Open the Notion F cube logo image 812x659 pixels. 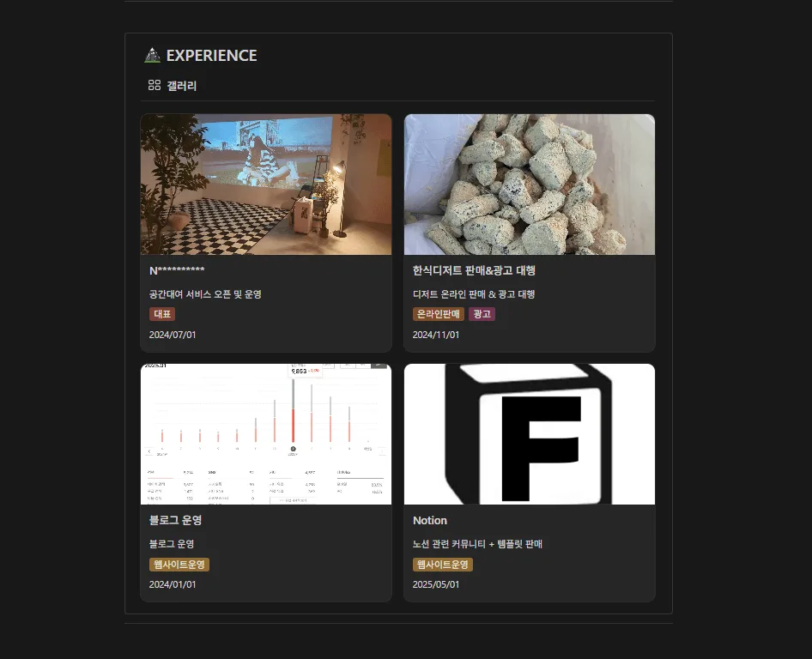coord(530,434)
